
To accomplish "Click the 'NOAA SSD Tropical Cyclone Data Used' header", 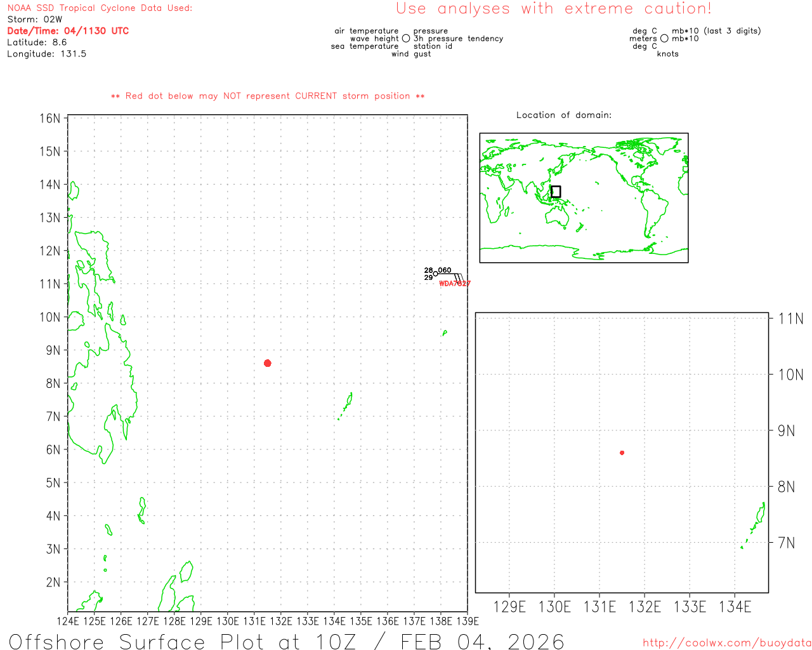I will pyautogui.click(x=100, y=8).
